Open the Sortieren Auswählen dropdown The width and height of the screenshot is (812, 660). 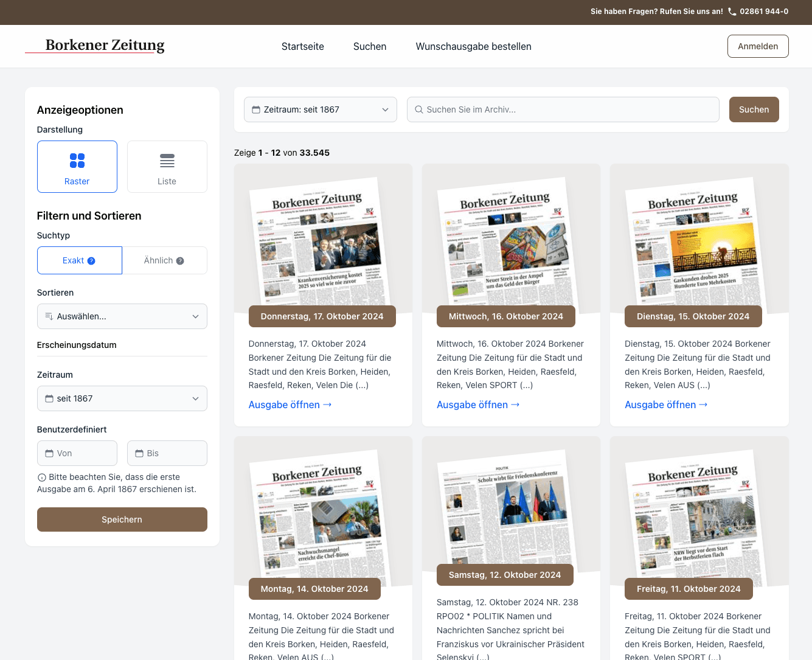click(122, 316)
